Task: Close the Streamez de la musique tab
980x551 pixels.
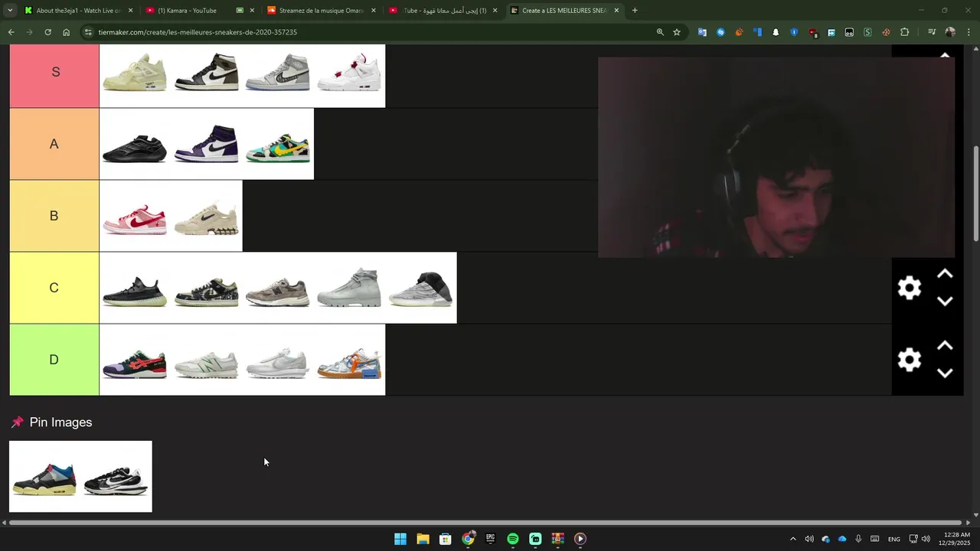Action: coord(374,11)
